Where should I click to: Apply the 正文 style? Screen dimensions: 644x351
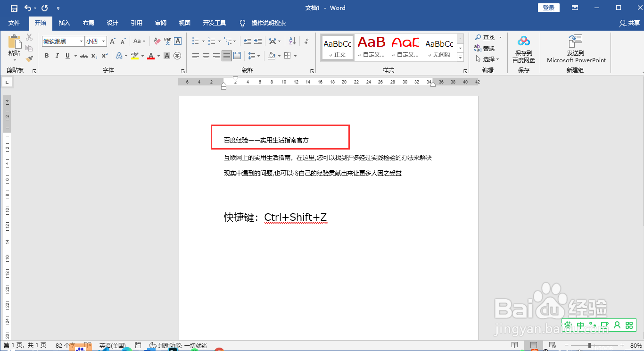337,48
